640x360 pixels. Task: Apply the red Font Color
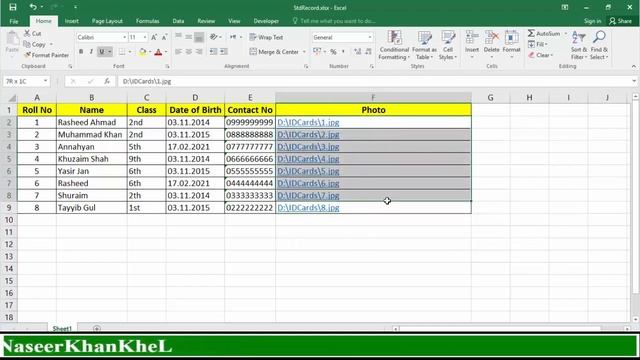158,52
